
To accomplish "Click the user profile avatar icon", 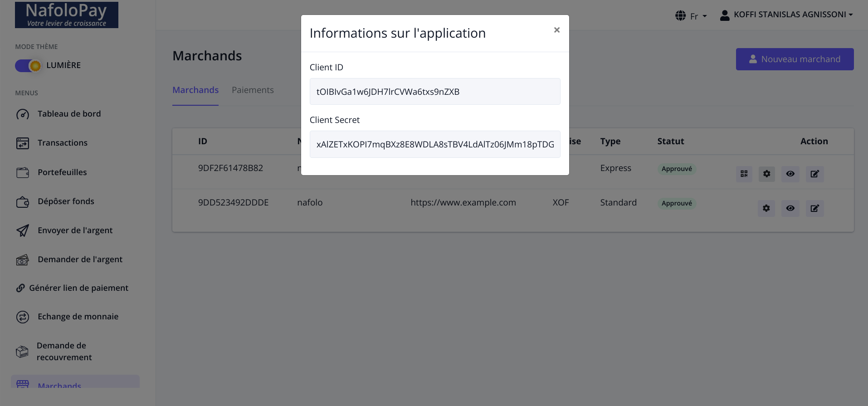I will pyautogui.click(x=725, y=15).
